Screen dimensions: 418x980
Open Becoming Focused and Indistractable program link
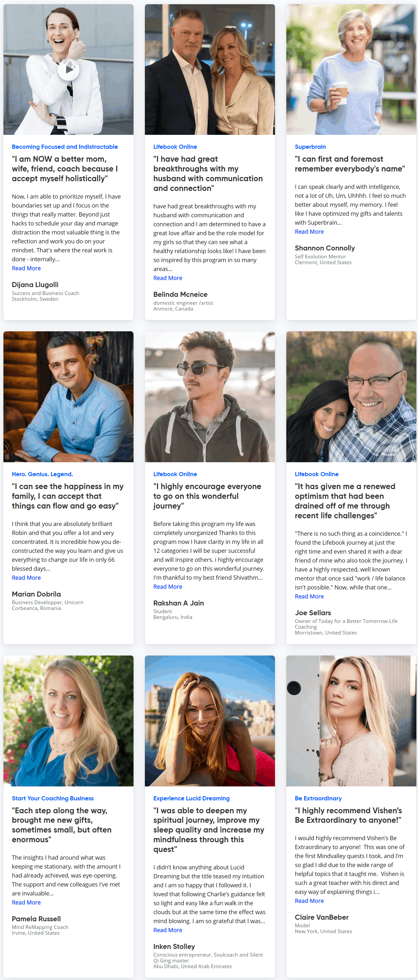(65, 147)
